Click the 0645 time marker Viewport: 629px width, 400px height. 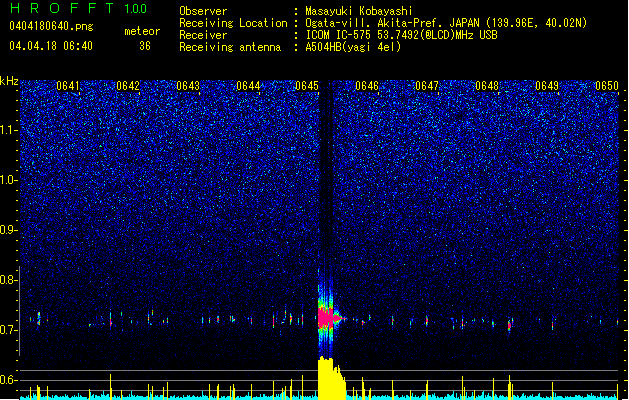click(307, 86)
